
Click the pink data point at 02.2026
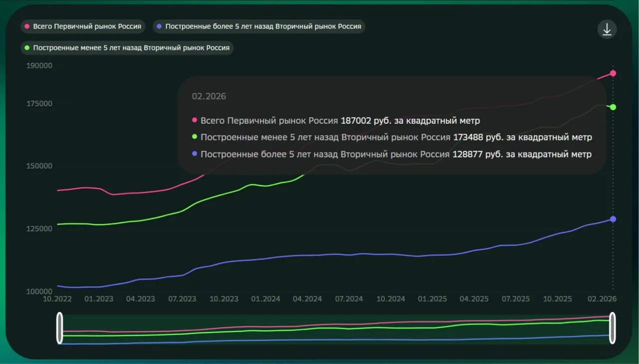click(x=613, y=73)
